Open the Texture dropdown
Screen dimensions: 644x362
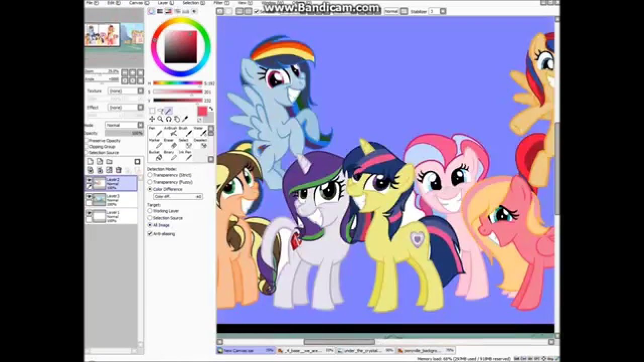pos(126,91)
